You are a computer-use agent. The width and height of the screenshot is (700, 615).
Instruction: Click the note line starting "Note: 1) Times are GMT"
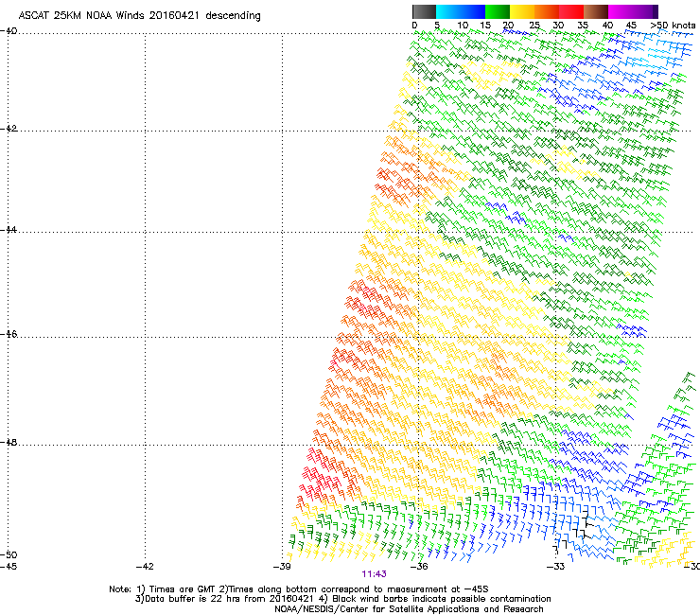pos(299,589)
